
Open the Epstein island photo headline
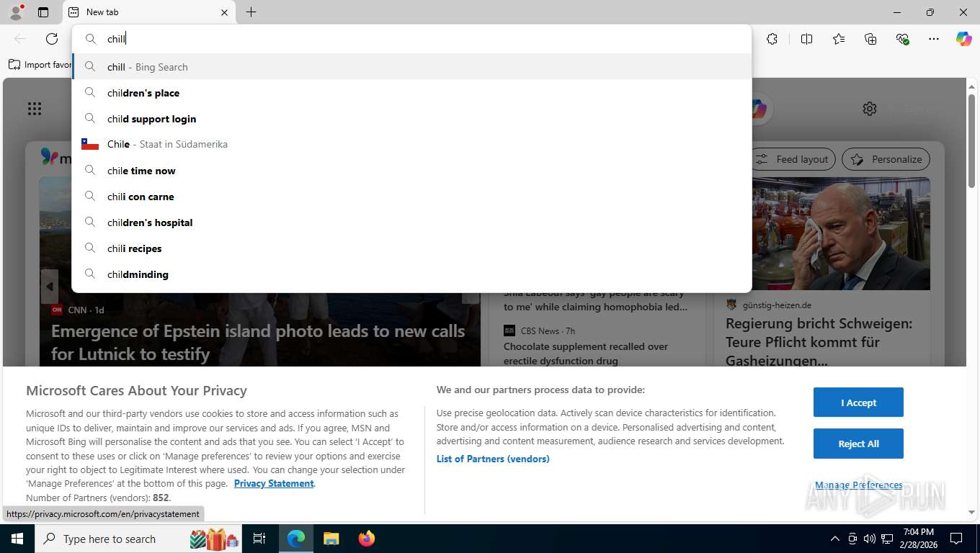[258, 343]
